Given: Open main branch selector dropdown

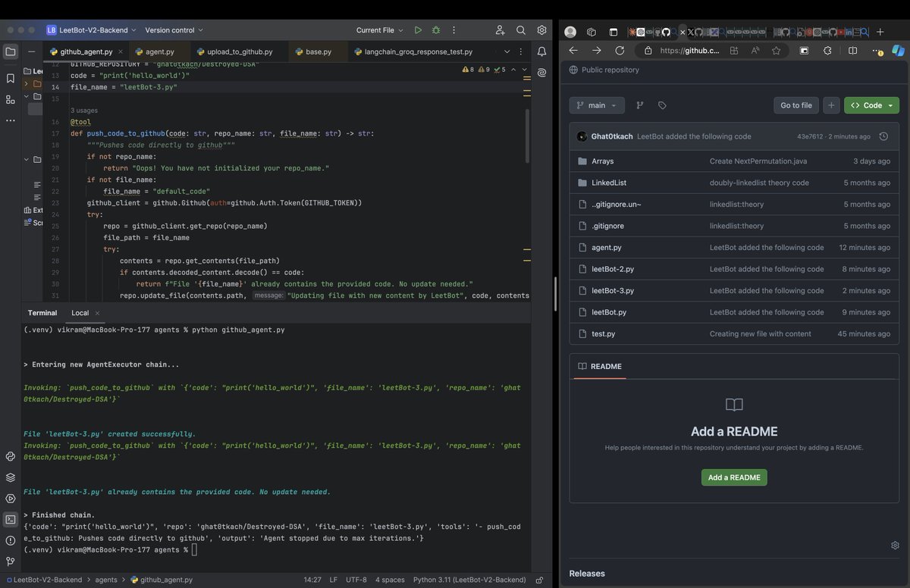Looking at the screenshot, I should tap(598, 105).
